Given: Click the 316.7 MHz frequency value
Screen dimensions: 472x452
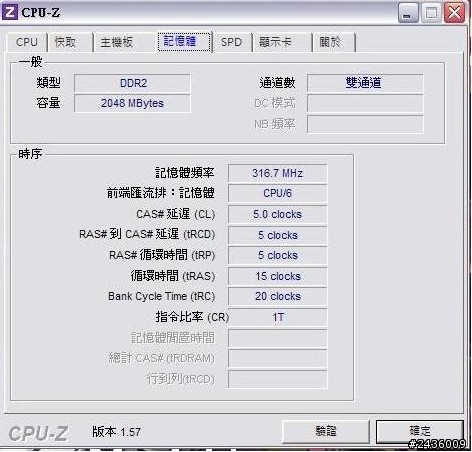Looking at the screenshot, I should (277, 173).
